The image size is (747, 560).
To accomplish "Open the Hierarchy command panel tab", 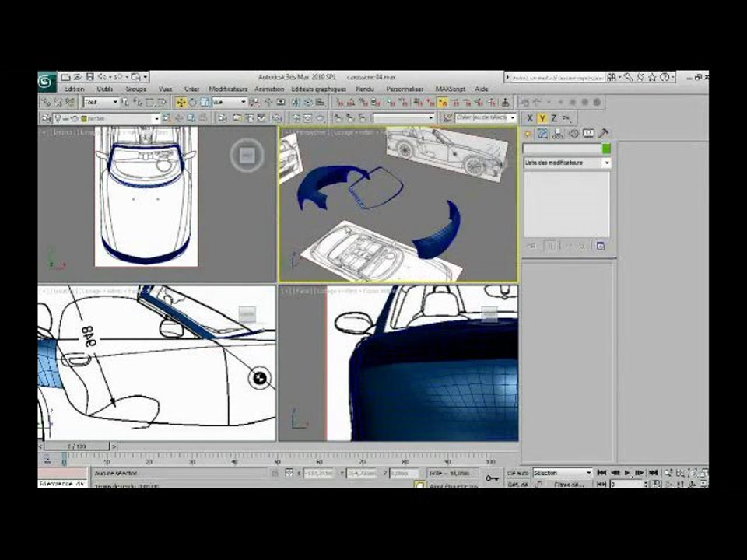I will (557, 134).
